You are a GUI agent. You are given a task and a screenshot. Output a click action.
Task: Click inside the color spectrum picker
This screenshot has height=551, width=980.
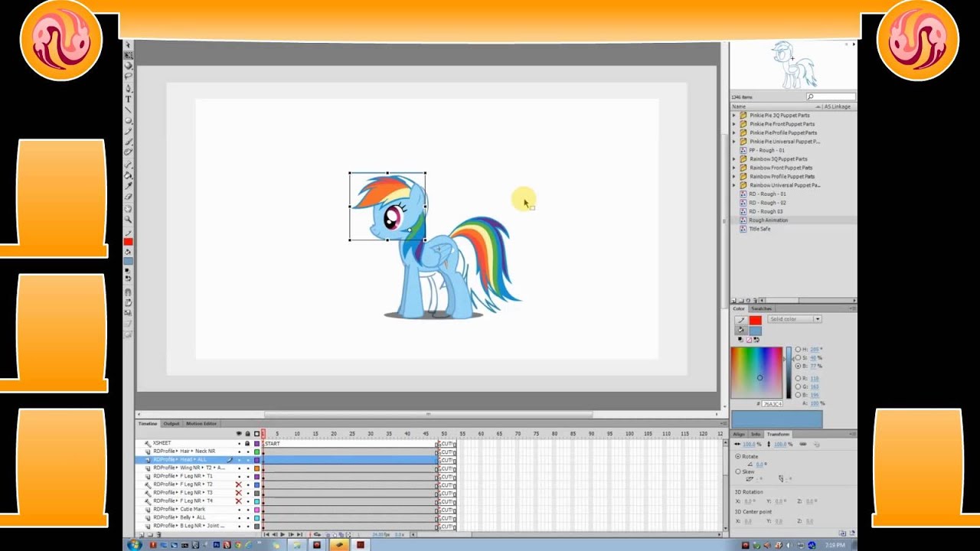756,373
